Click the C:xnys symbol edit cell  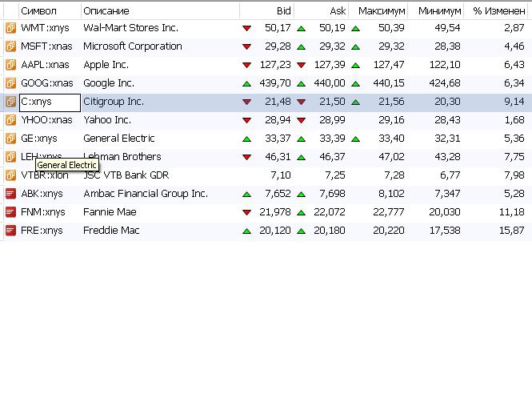tap(50, 102)
